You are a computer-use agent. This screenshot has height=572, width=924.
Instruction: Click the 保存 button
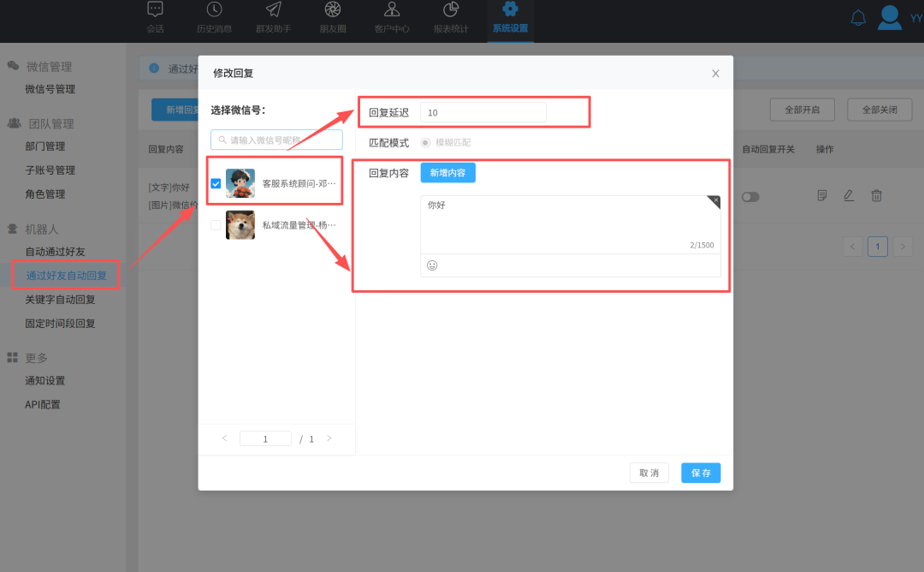coord(701,473)
